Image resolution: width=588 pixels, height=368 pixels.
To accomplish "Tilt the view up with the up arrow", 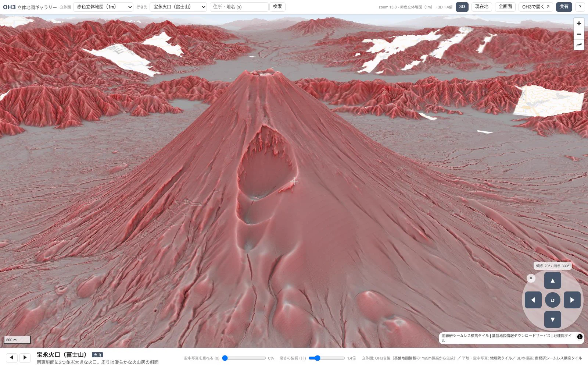I will click(552, 280).
